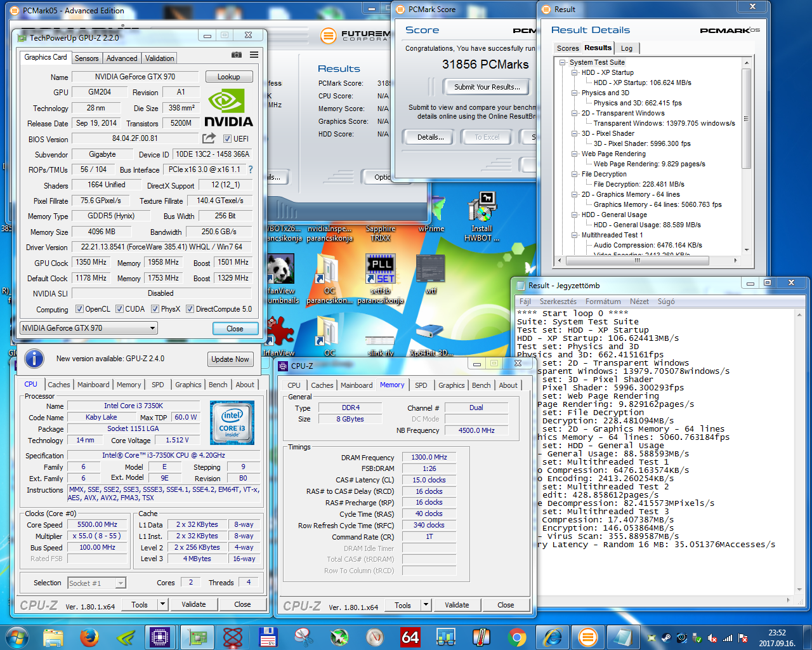Viewport: 812px width, 650px height.
Task: Open the Formátum menu in Notepad
Action: [x=603, y=302]
